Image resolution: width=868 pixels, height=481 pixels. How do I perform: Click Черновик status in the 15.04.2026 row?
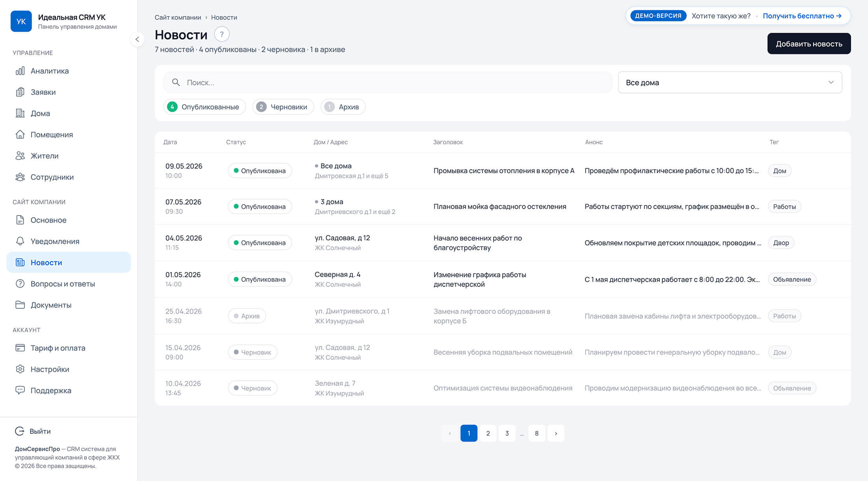click(253, 352)
